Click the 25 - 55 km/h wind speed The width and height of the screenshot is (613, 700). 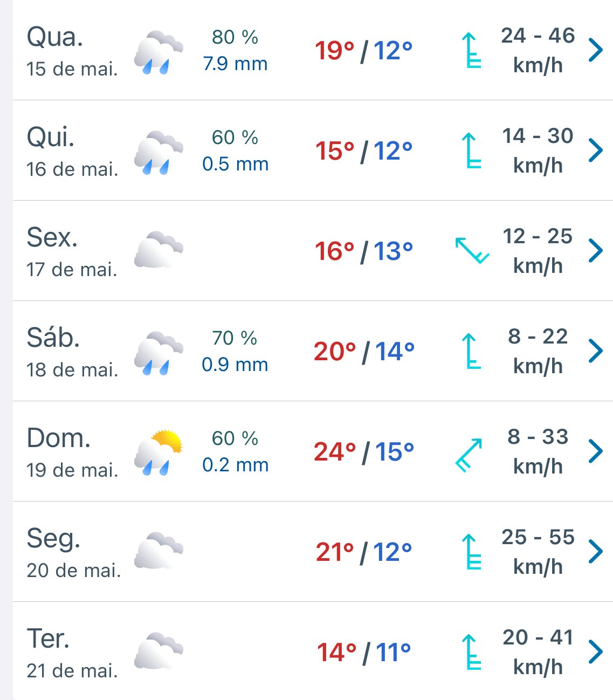tap(538, 552)
